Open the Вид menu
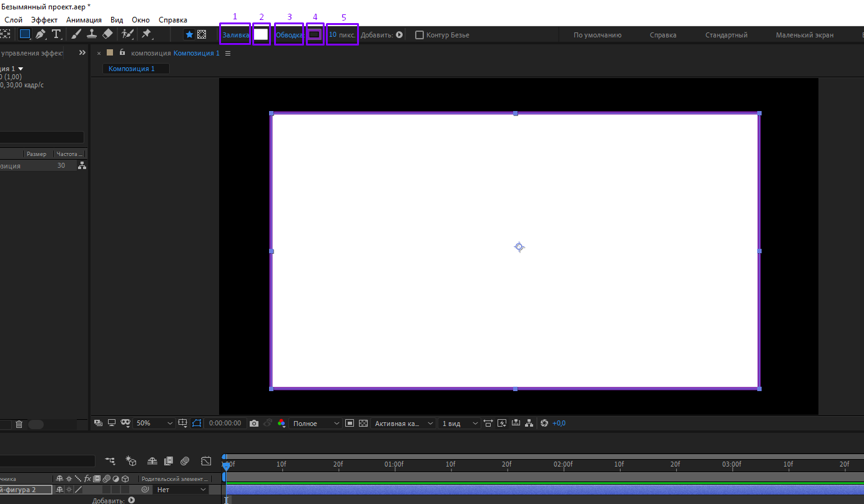Viewport: 864px width, 504px height. [x=117, y=20]
